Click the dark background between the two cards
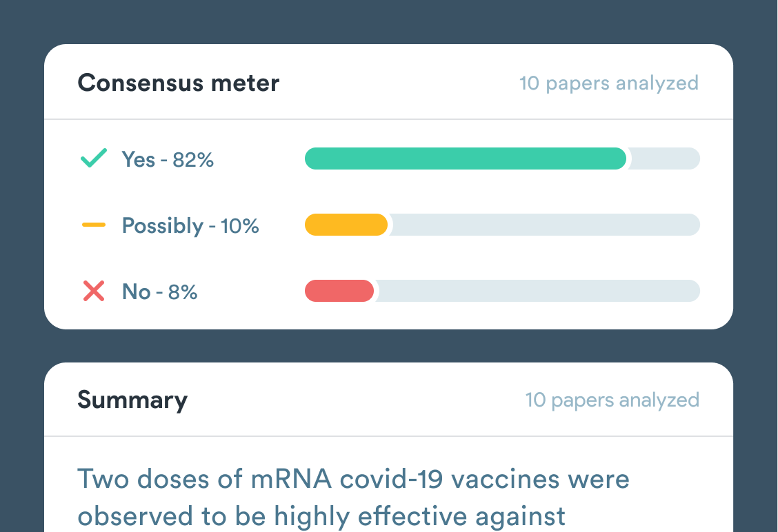 tap(388, 346)
